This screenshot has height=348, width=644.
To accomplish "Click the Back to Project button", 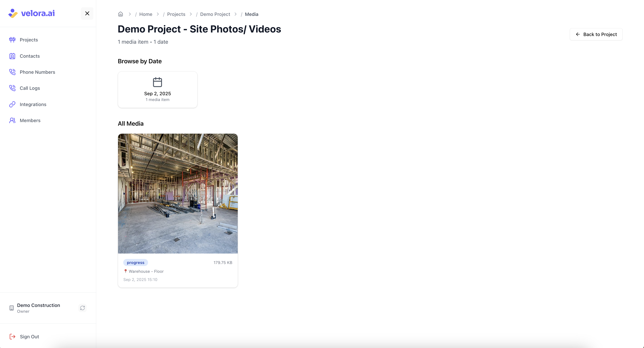I will point(596,34).
